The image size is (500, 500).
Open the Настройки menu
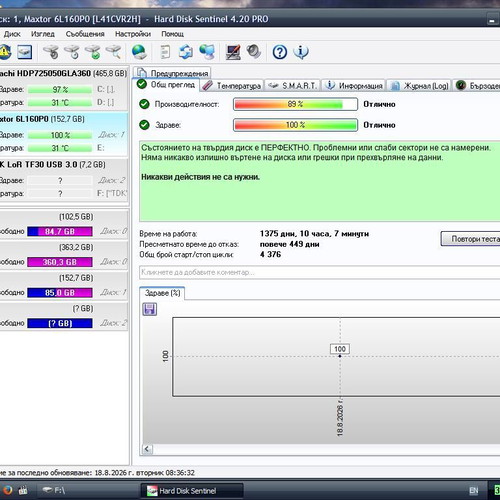[x=133, y=34]
